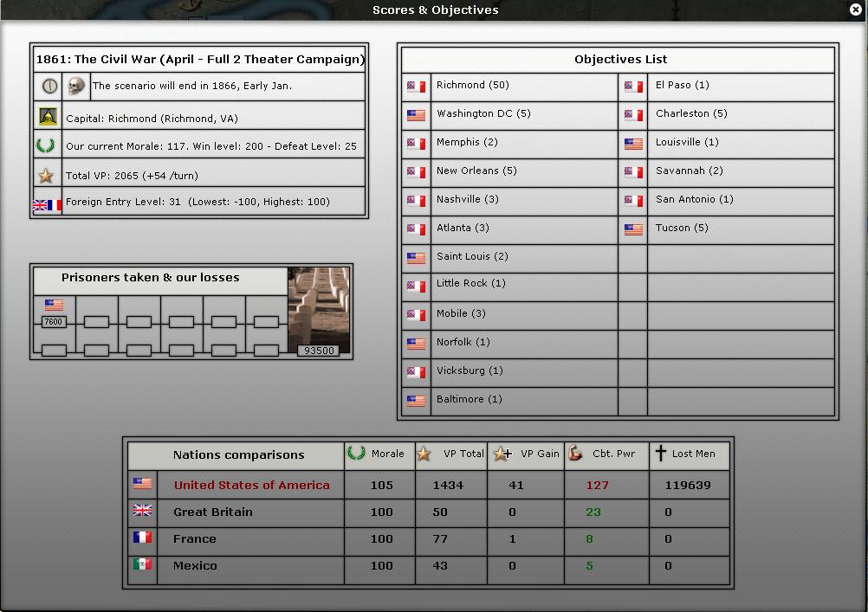Select United States of America row
Viewport: 868px width, 612px height.
pyautogui.click(x=251, y=485)
